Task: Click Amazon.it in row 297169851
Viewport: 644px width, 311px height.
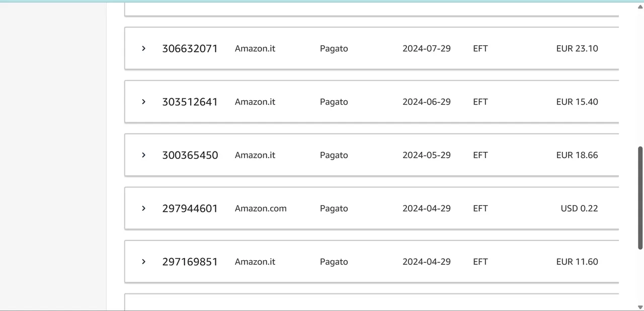Action: point(255,262)
